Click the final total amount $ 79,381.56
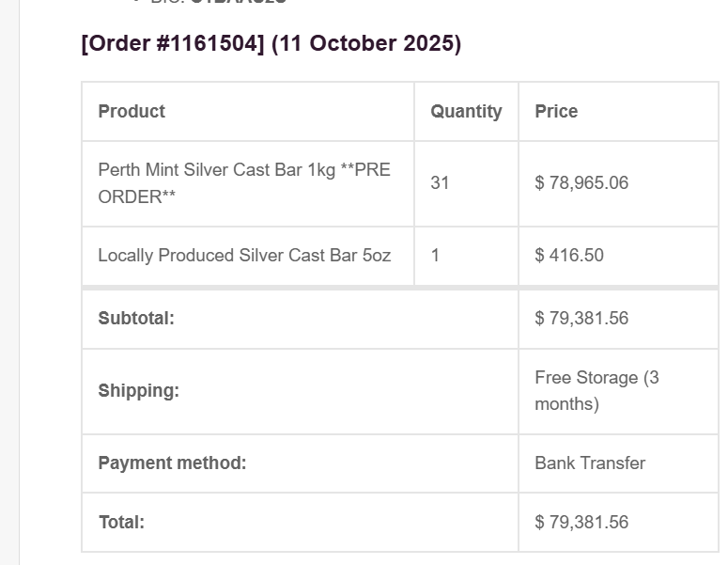This screenshot has width=728, height=565. pyautogui.click(x=581, y=522)
